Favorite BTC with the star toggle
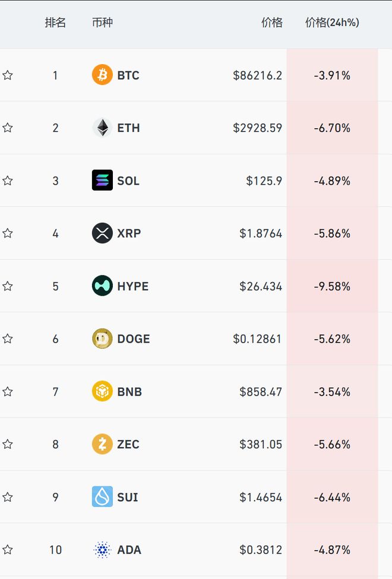Screen dimensions: 392x579 8,75
